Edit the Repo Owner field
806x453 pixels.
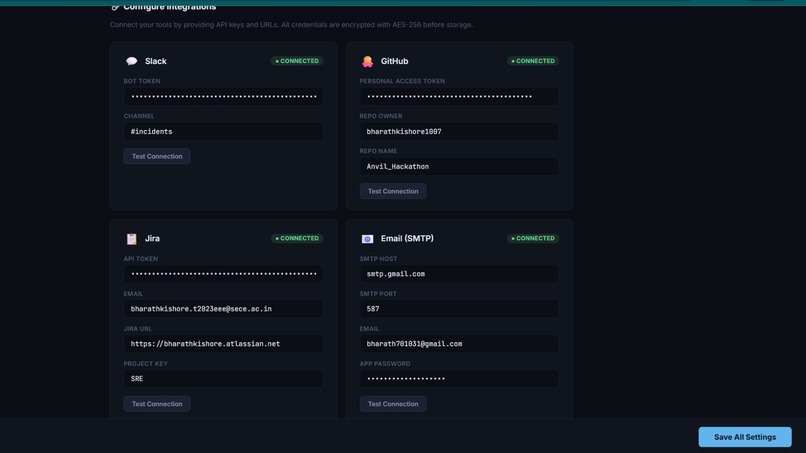459,132
